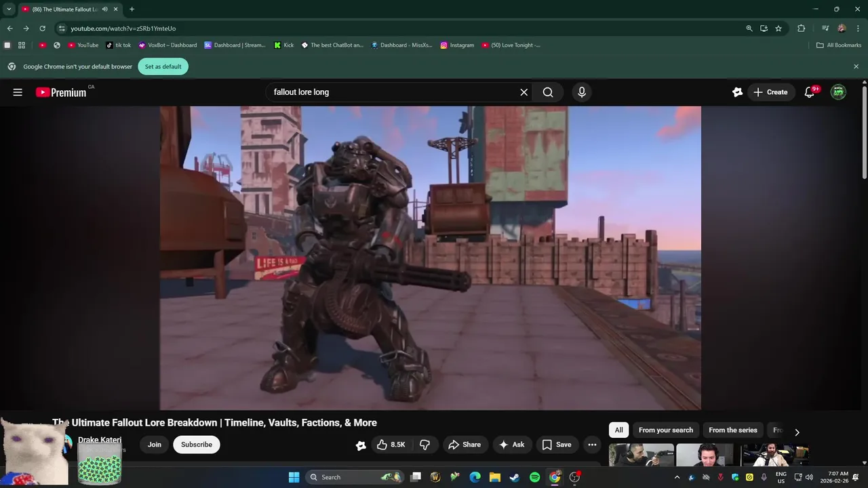This screenshot has width=868, height=488.
Task: Select the From your search chip
Action: pyautogui.click(x=666, y=430)
